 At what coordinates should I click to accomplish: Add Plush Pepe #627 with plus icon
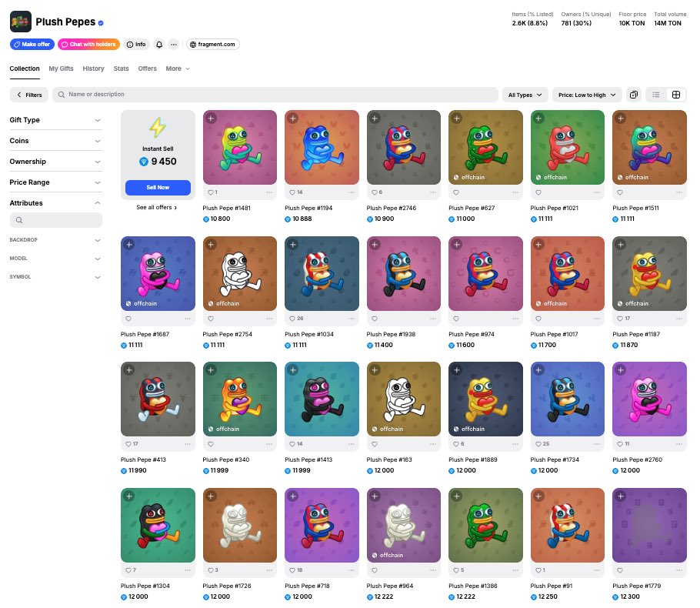pos(457,119)
